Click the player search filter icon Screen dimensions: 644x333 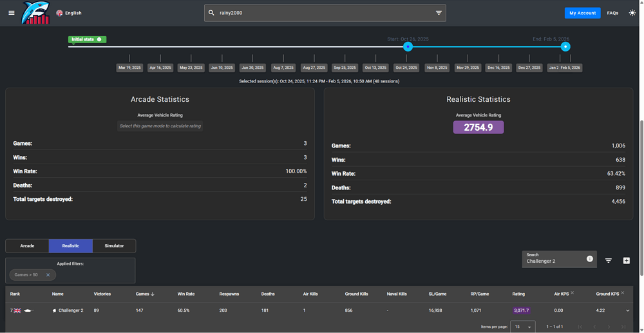(x=439, y=13)
